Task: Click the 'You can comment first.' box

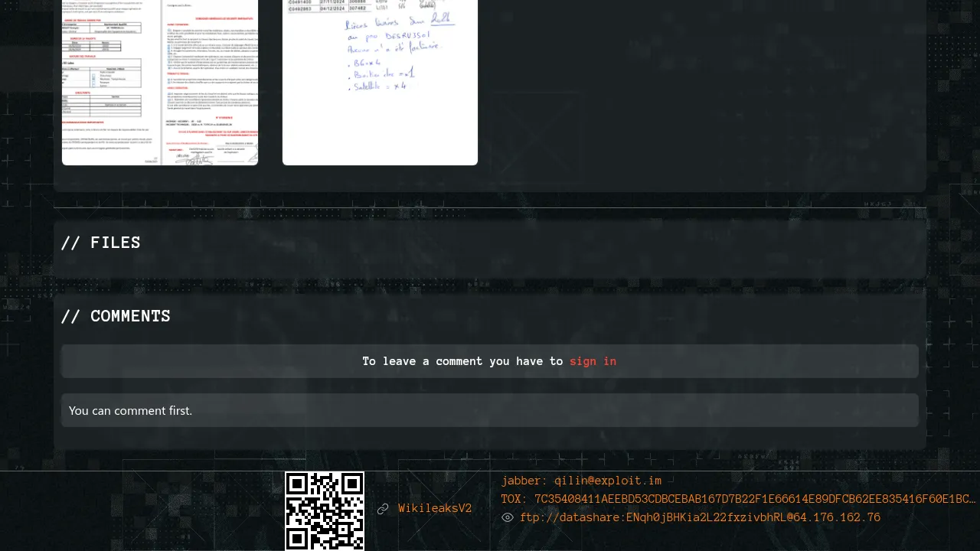Action: [x=489, y=410]
